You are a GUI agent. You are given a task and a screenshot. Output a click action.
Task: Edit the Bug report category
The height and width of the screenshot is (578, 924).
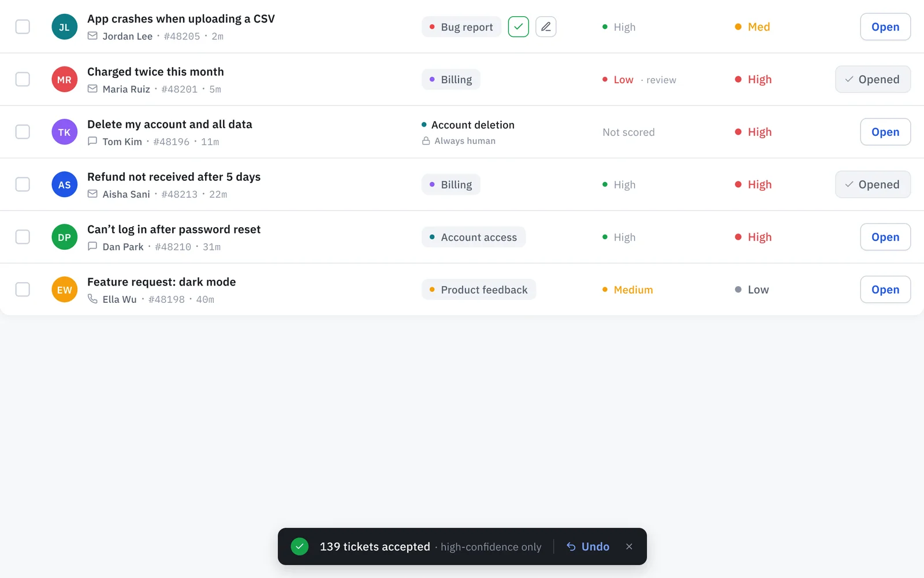(x=546, y=27)
